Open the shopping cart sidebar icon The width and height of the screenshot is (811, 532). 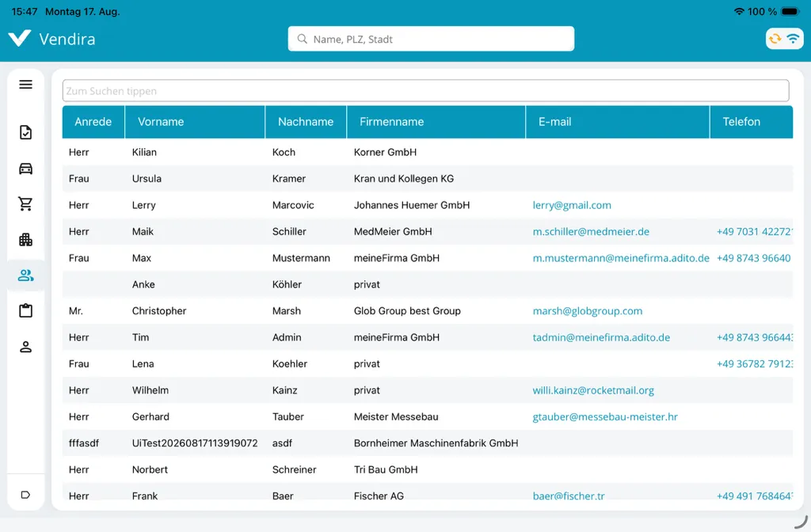25,203
